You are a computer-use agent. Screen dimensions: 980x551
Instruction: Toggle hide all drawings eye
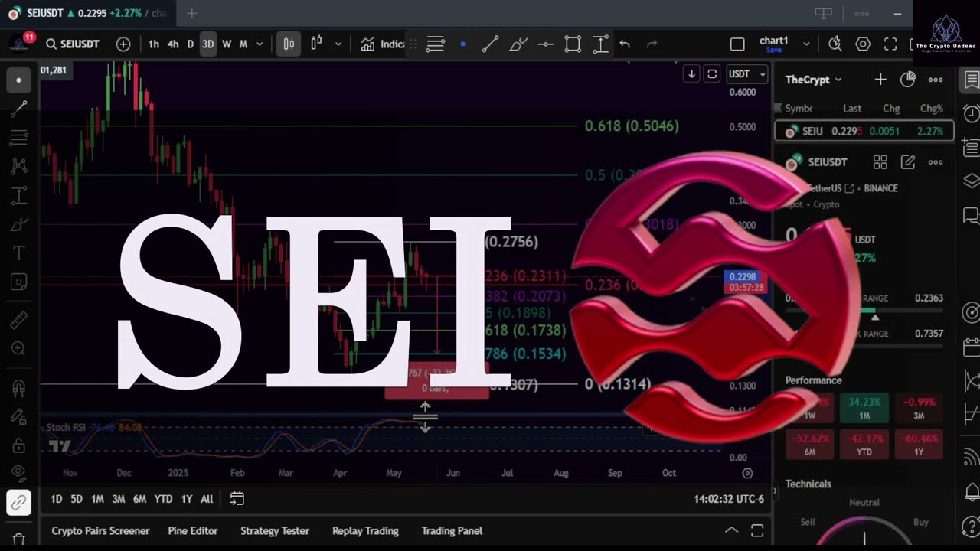(18, 473)
